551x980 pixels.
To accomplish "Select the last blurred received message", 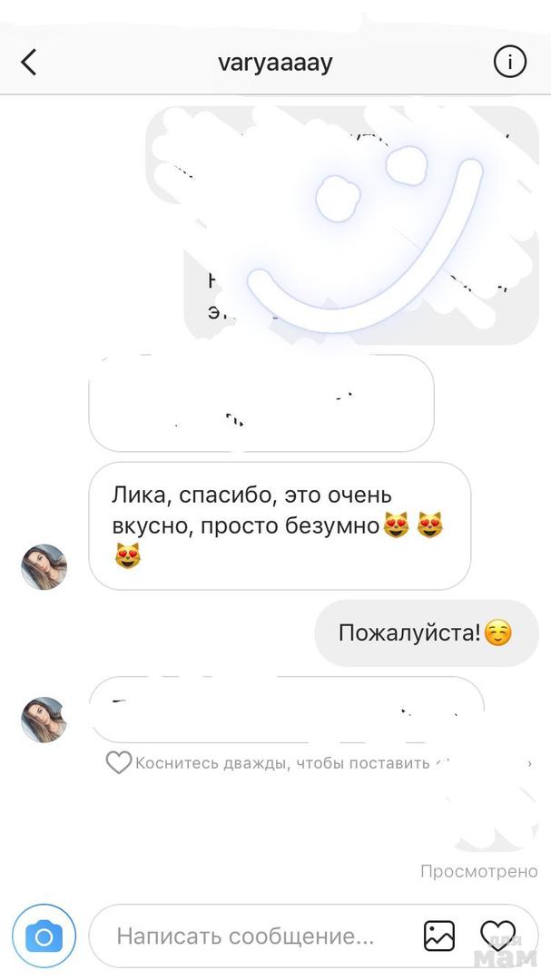I will 287,710.
